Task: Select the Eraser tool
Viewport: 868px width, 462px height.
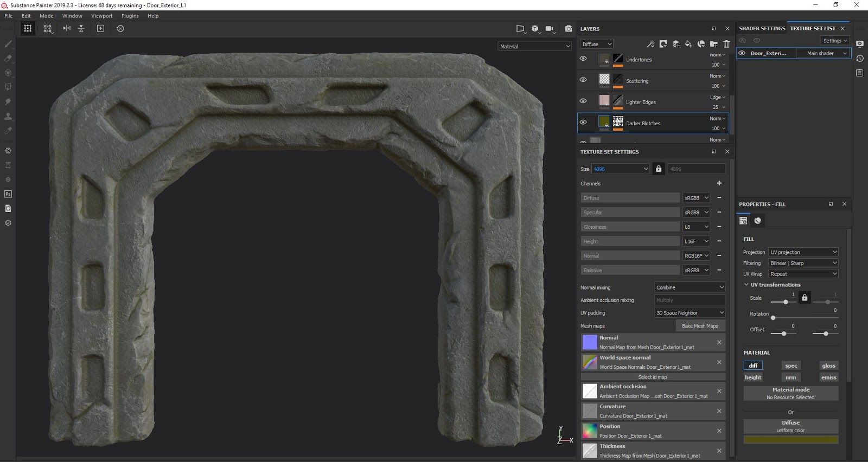Action: coord(8,58)
